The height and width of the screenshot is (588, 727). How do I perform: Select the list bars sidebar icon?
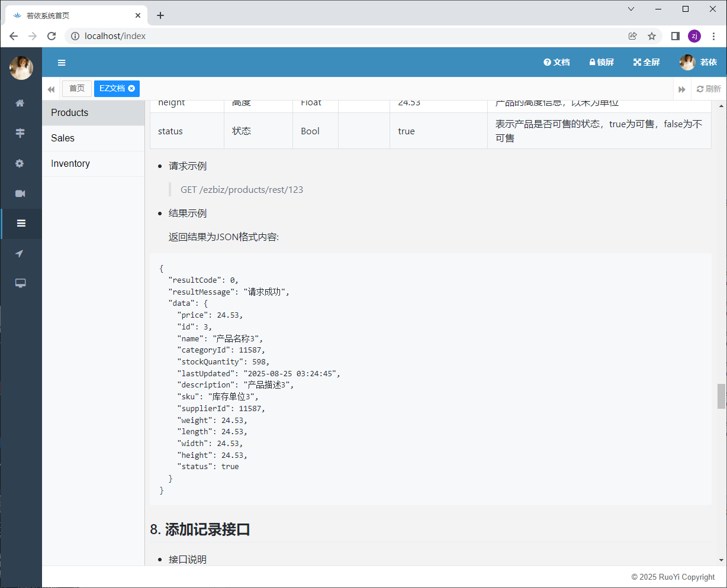point(21,224)
